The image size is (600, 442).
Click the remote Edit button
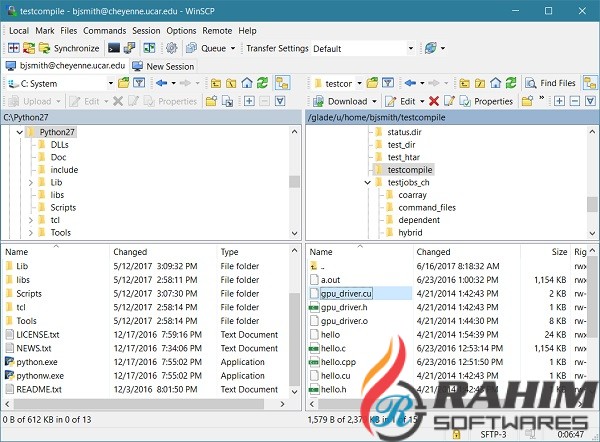pos(401,101)
